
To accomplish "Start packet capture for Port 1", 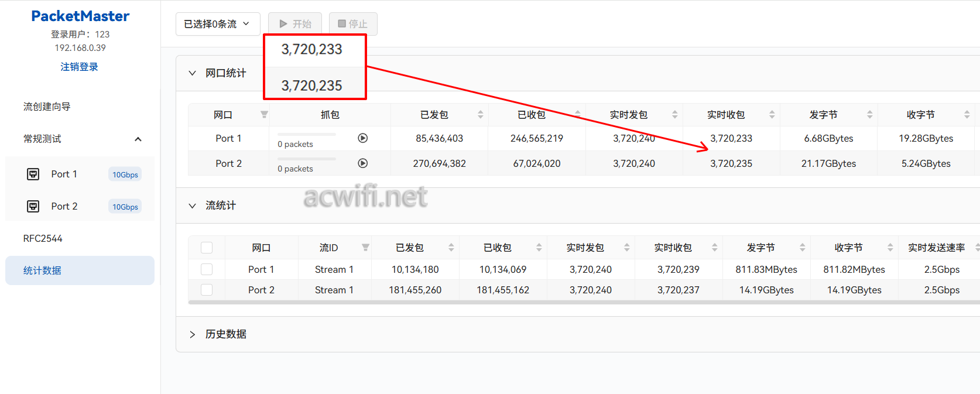I will [x=363, y=138].
